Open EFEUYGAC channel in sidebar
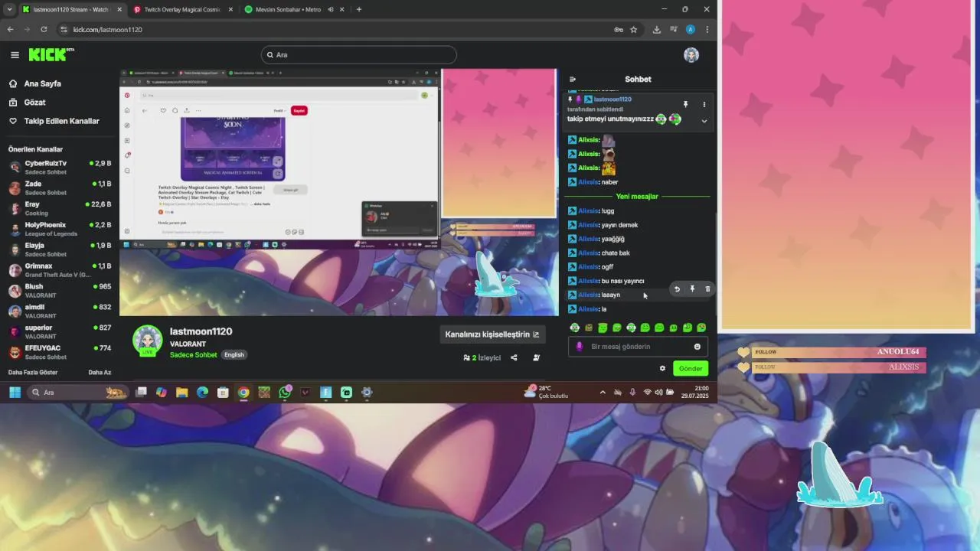The image size is (980, 551). click(x=60, y=352)
